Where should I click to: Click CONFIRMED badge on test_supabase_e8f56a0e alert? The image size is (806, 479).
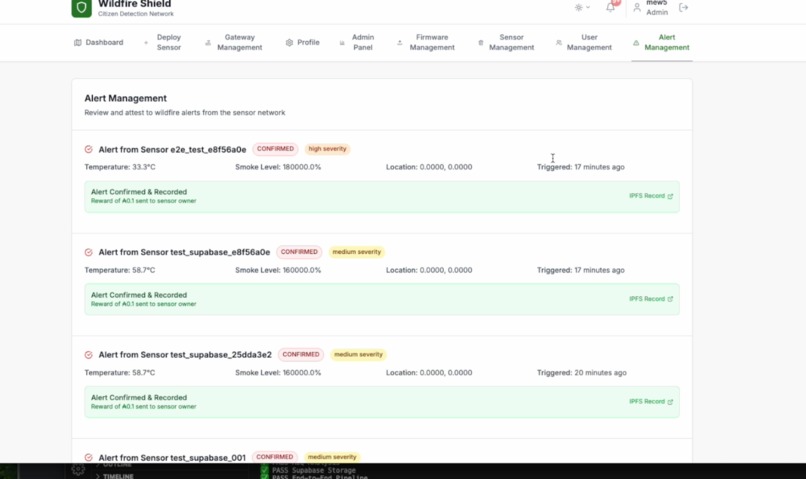299,252
